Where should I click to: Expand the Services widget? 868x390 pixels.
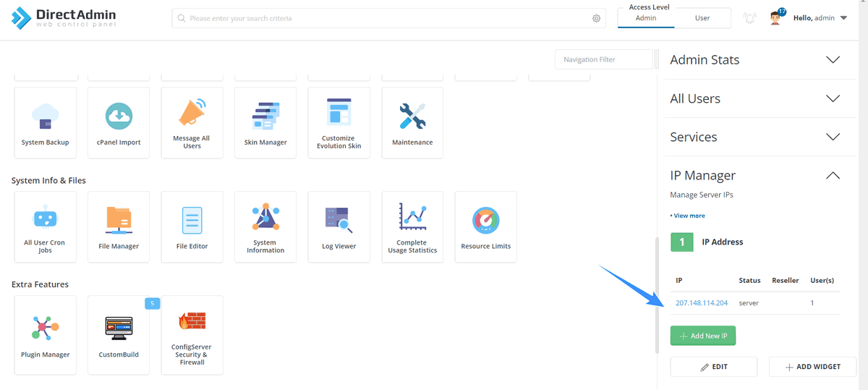(833, 137)
